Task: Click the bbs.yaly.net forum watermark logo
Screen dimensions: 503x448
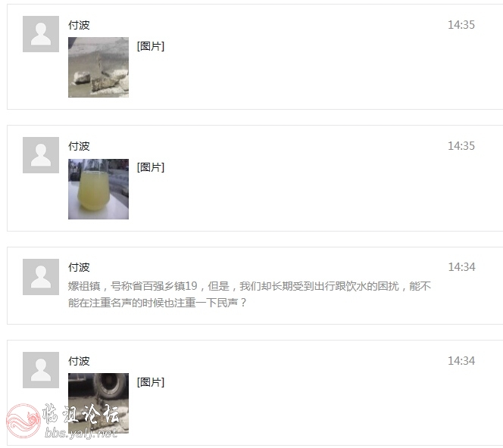Action: [x=63, y=421]
